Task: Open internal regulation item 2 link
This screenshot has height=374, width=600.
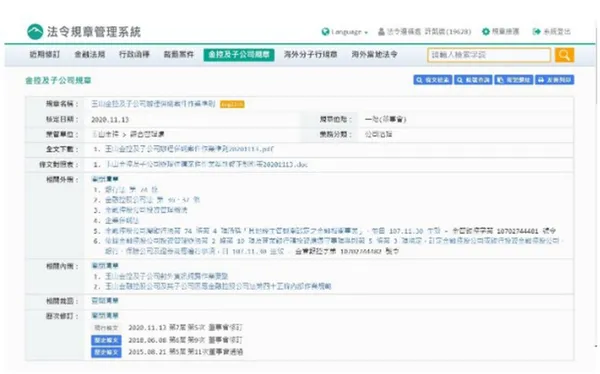Action: 218,286
